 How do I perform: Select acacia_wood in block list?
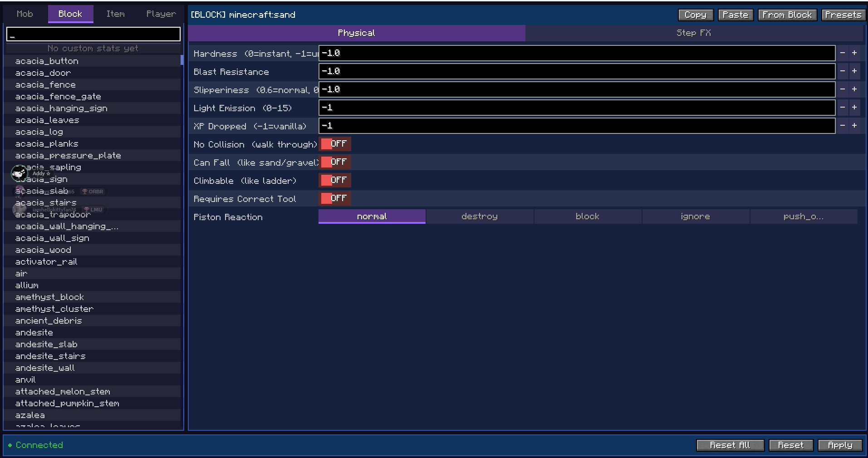tap(92, 250)
